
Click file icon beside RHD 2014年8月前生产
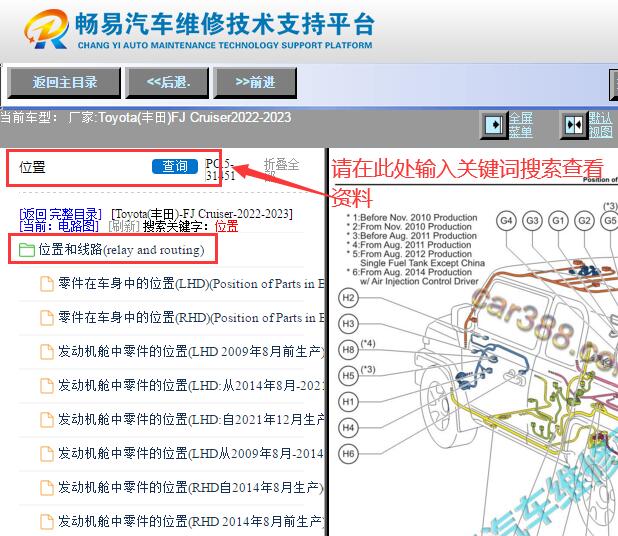point(47,522)
